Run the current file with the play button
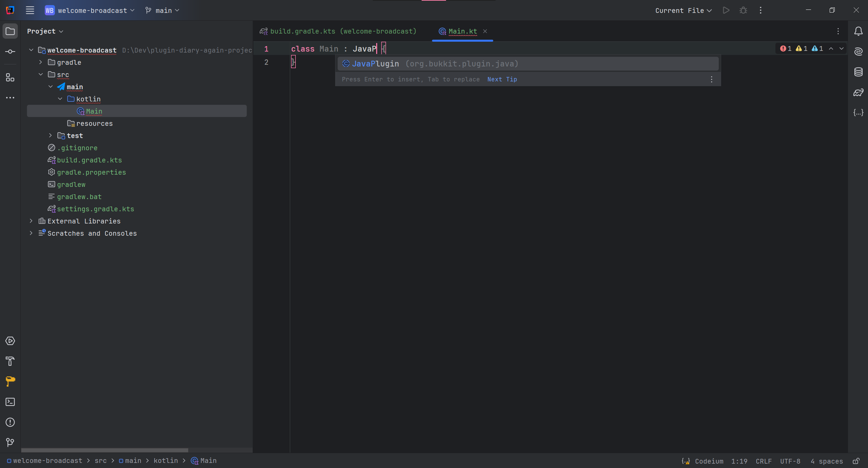The image size is (868, 468). [x=726, y=10]
